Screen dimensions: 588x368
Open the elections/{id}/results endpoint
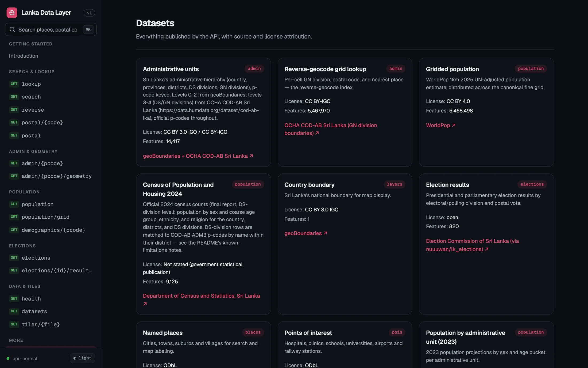[x=51, y=271]
